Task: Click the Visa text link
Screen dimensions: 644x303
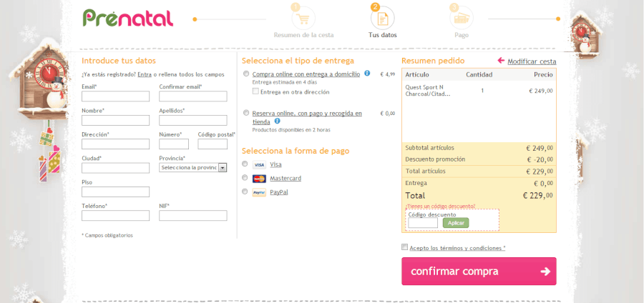Action: point(275,164)
